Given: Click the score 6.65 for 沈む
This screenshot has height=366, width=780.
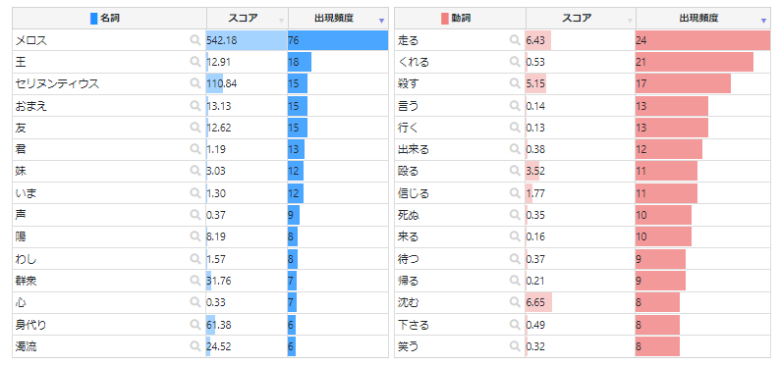Looking at the screenshot, I should pos(535,303).
